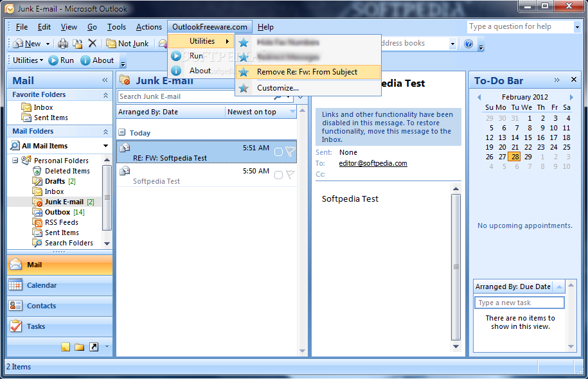The height and width of the screenshot is (379, 588).
Task: Toggle category box for the 5:50 AM message
Action: (278, 175)
